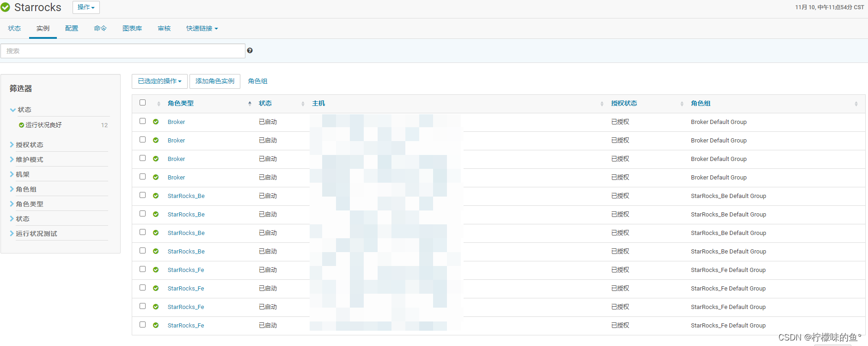Viewport: 868px width, 346px height.
Task: Open the 快速链接 dropdown menu
Action: point(202,28)
